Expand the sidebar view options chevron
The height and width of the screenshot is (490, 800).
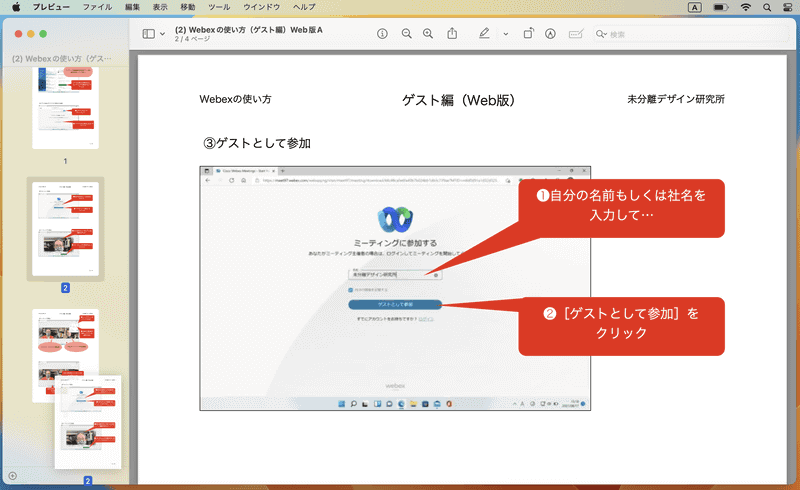(x=162, y=34)
